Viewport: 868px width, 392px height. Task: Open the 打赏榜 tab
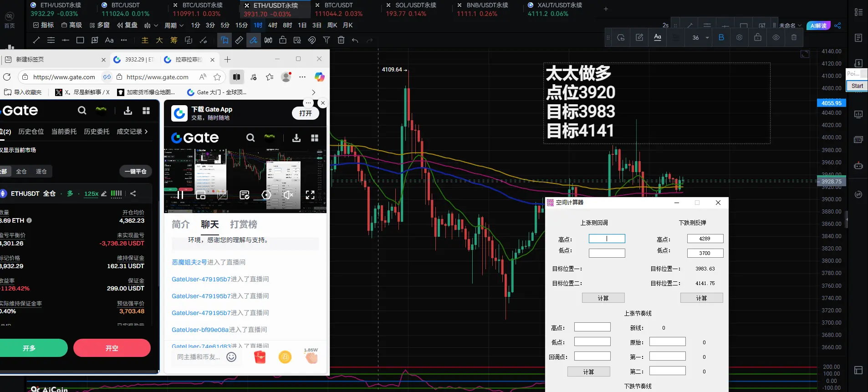244,224
